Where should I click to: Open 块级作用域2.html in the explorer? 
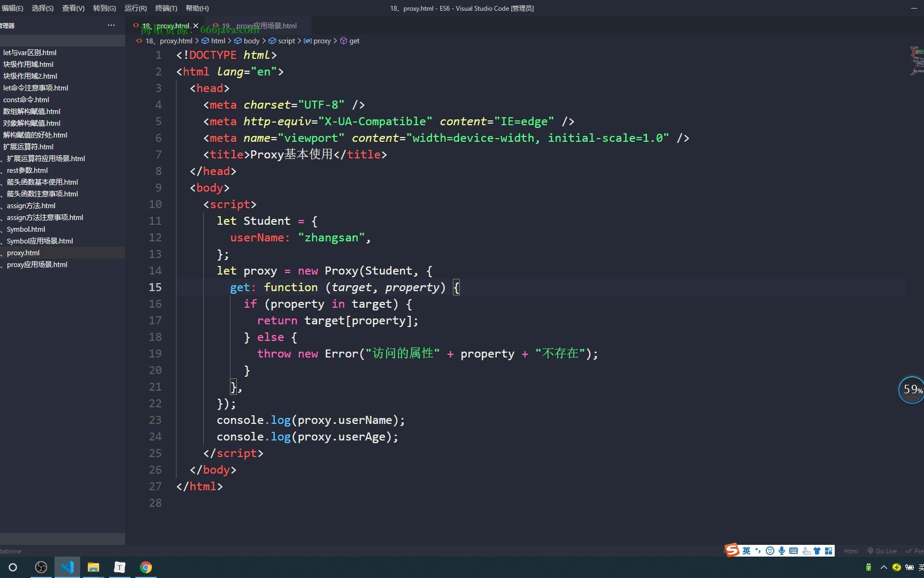tap(63, 76)
